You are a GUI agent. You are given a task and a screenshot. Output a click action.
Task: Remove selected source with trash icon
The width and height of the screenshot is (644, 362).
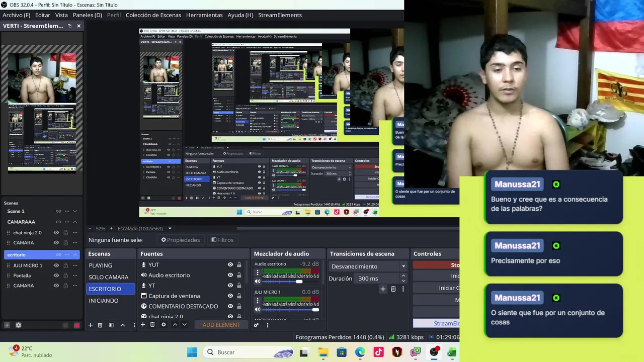[152, 325]
